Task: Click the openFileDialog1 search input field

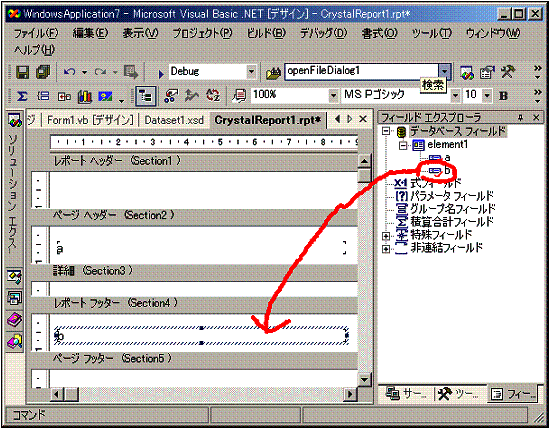Action: tap(361, 71)
